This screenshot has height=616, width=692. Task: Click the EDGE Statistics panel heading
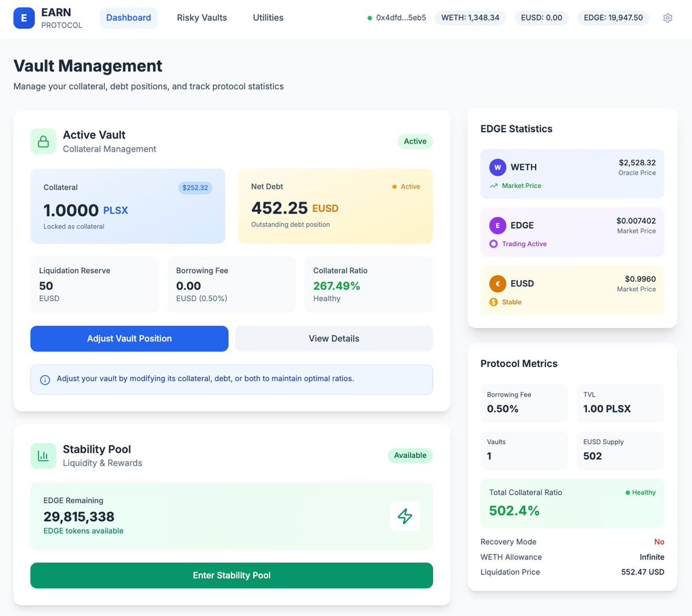pos(516,129)
